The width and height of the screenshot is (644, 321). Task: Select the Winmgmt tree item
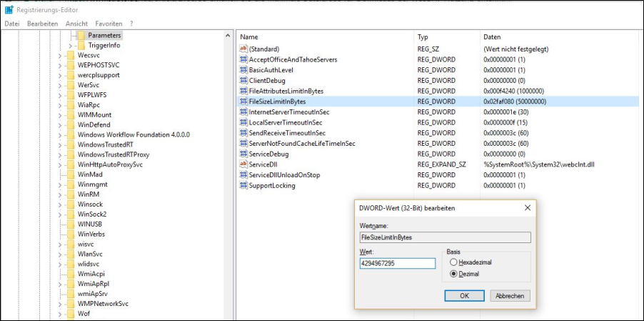[x=91, y=184]
